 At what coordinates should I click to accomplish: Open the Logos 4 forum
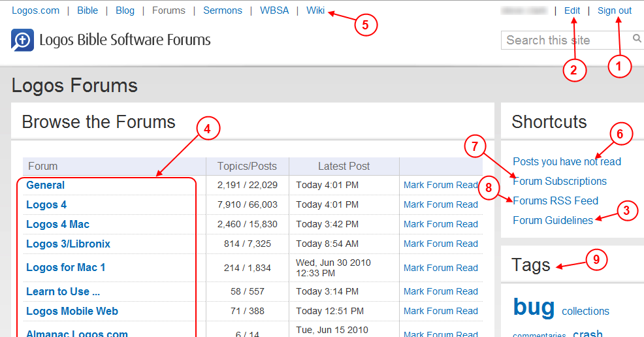click(x=46, y=205)
